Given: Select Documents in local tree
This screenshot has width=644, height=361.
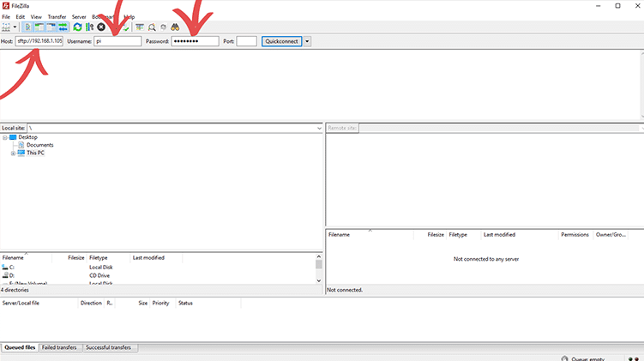Looking at the screenshot, I should (39, 145).
